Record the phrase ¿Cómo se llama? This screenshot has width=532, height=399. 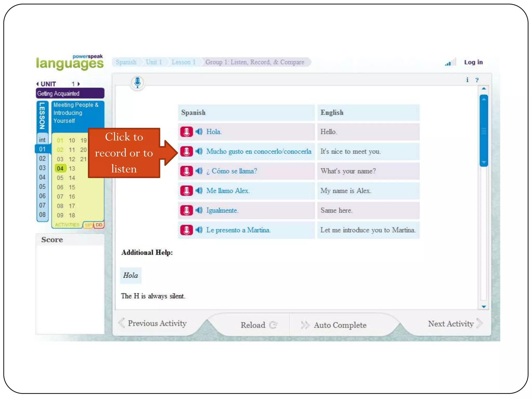[x=186, y=171]
